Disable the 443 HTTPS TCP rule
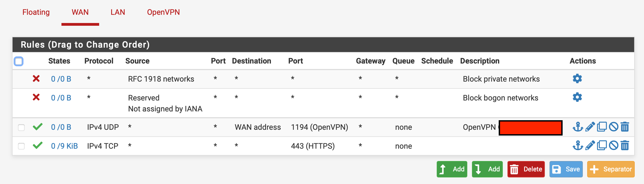Screen dimensions: 644x184 tap(613, 146)
